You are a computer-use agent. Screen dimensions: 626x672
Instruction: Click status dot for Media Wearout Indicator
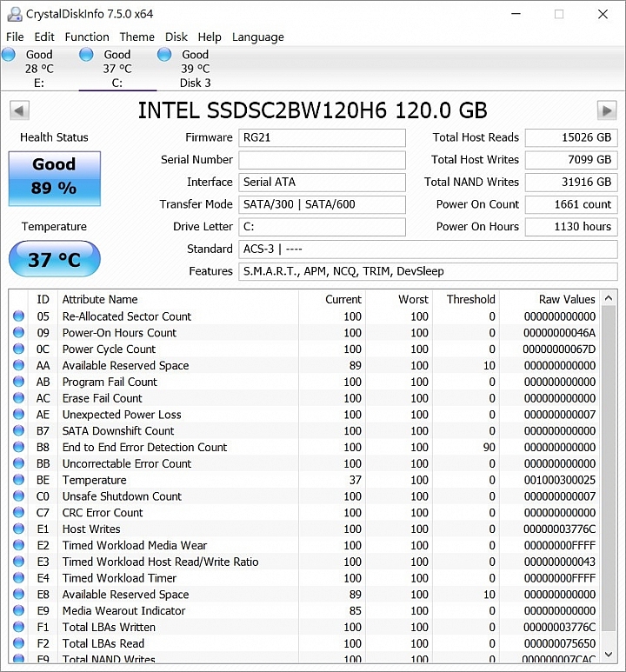[18, 610]
